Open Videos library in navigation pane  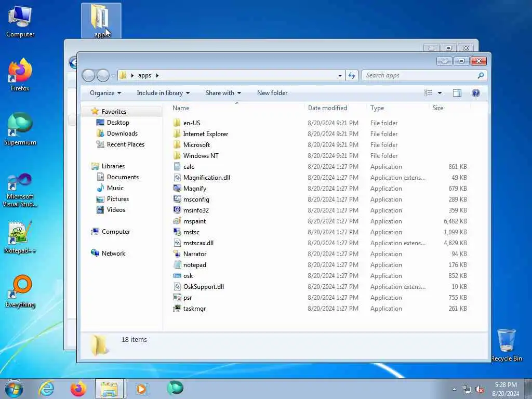point(116,210)
